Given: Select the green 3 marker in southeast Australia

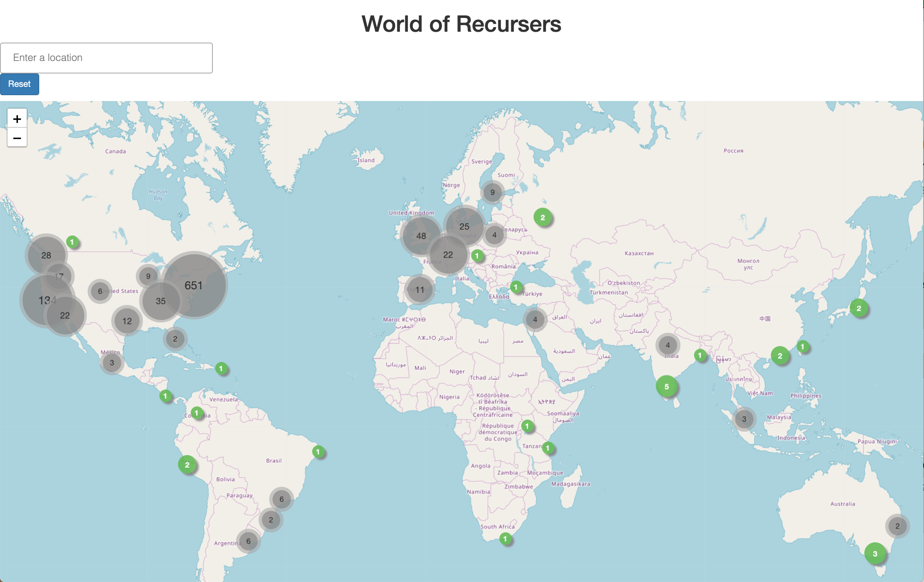Looking at the screenshot, I should tap(875, 554).
